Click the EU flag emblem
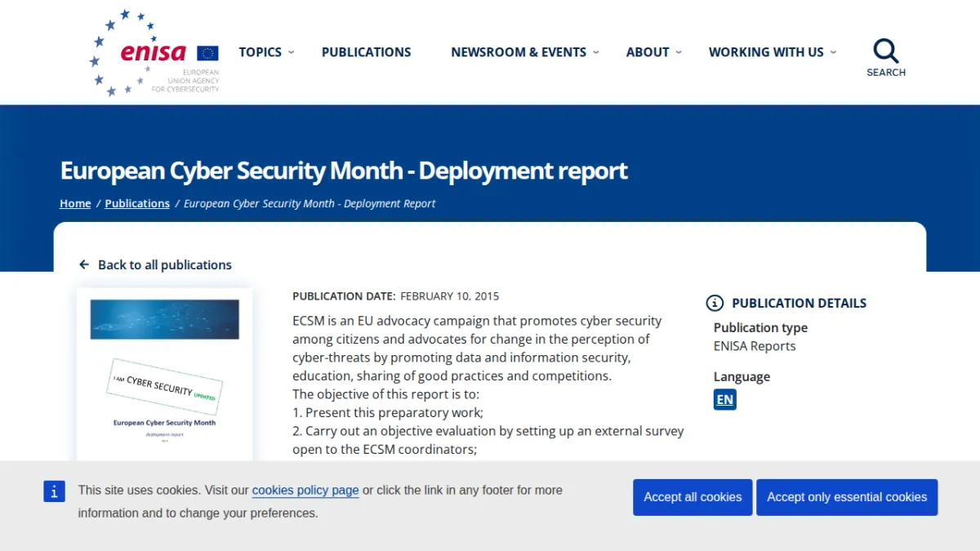 click(207, 53)
